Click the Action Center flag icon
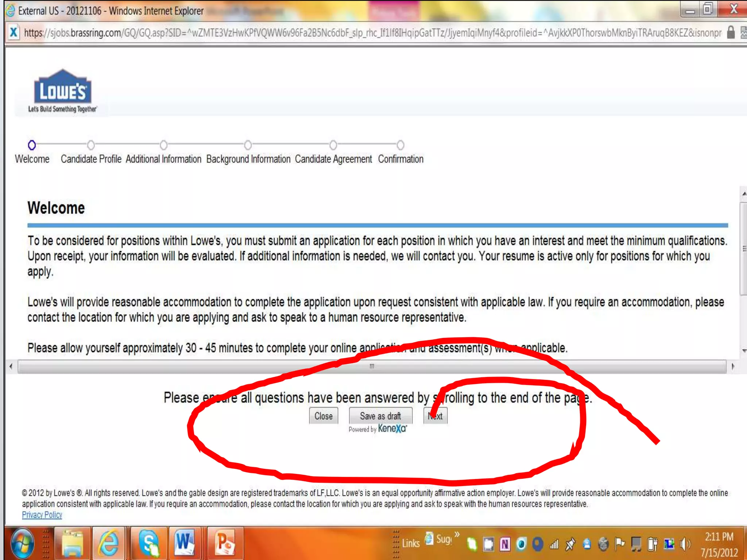747x560 pixels. coord(620,544)
